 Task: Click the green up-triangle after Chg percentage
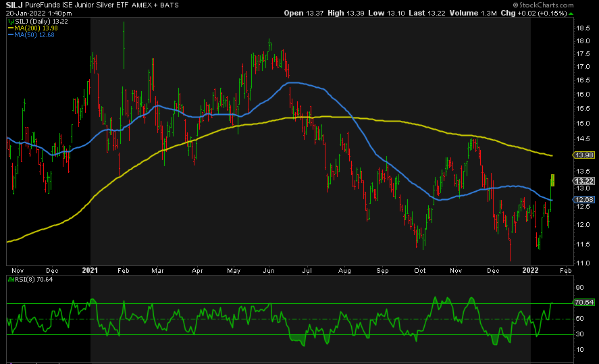pos(571,14)
